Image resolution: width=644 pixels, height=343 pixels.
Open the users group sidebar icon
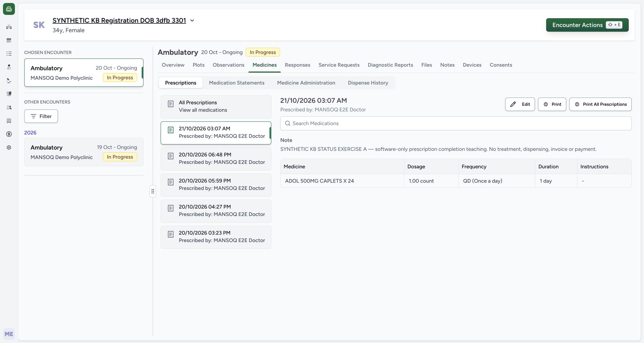pos(9,107)
